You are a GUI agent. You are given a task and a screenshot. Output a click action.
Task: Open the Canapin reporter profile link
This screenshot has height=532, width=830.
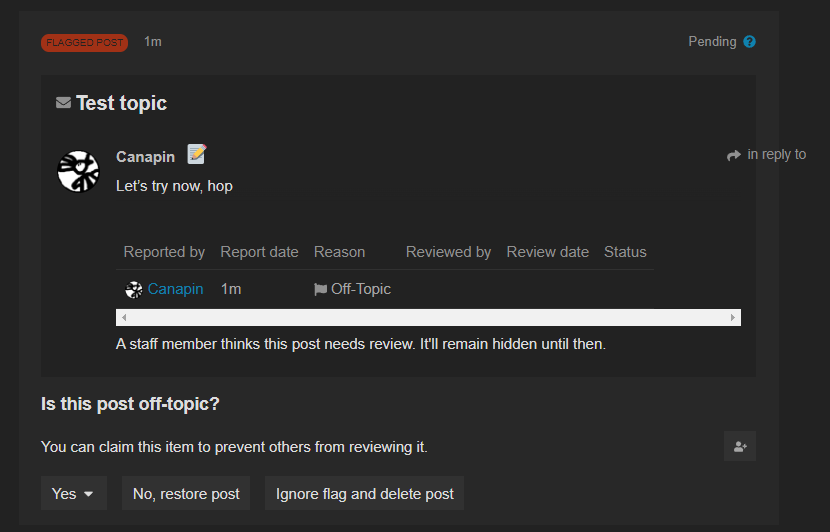pos(175,289)
